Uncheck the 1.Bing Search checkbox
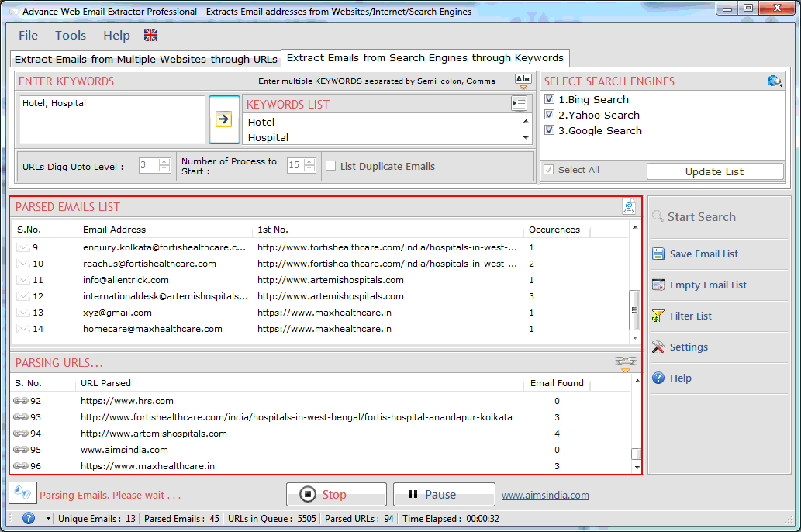The height and width of the screenshot is (532, 801). pyautogui.click(x=549, y=99)
